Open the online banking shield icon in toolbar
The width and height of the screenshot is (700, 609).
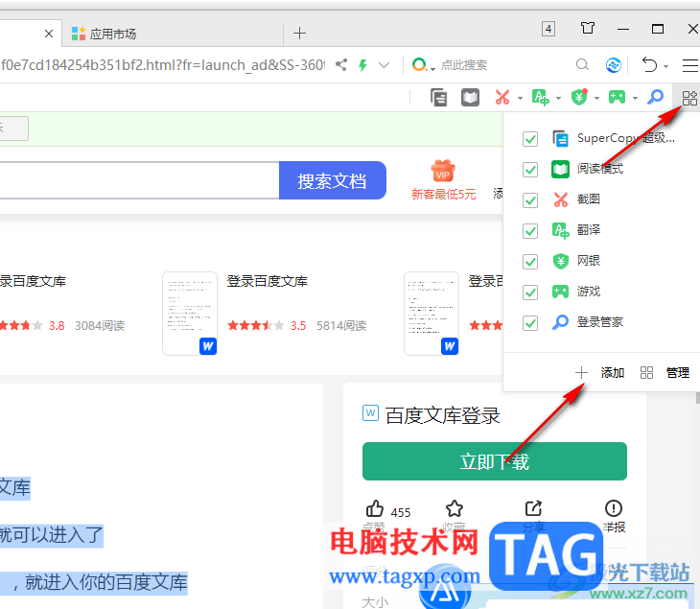(x=579, y=97)
